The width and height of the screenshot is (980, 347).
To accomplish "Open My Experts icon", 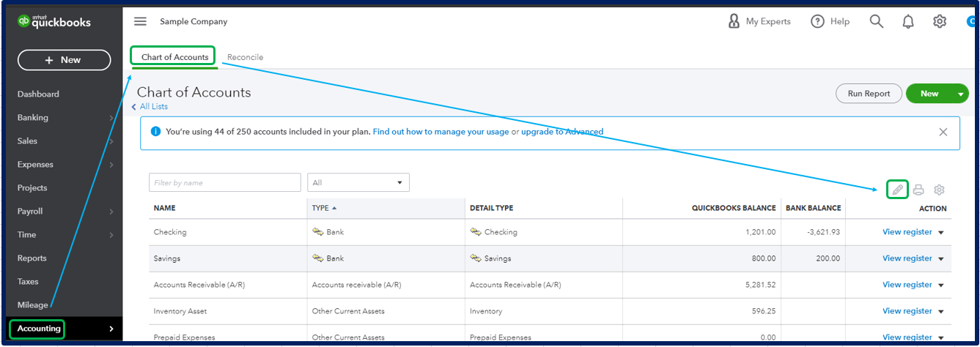I will pyautogui.click(x=734, y=21).
